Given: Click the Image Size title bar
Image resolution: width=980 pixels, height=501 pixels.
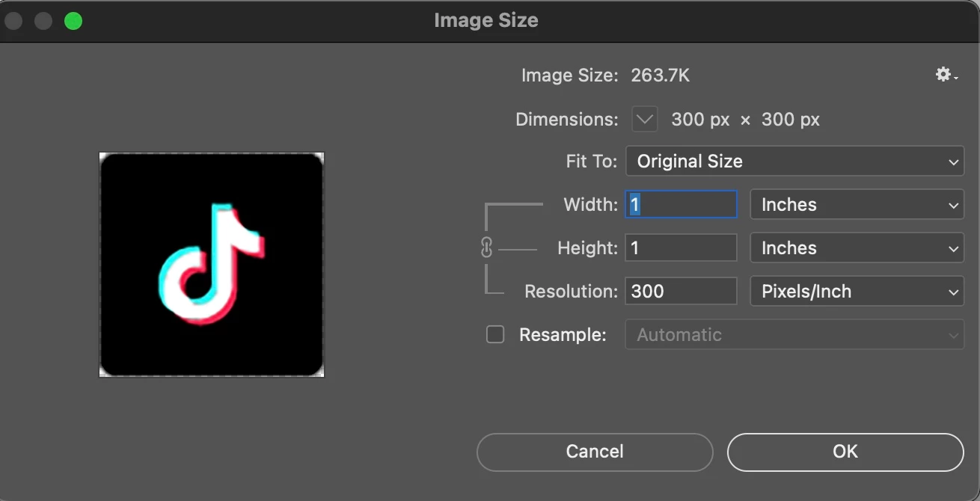Looking at the screenshot, I should pos(486,20).
